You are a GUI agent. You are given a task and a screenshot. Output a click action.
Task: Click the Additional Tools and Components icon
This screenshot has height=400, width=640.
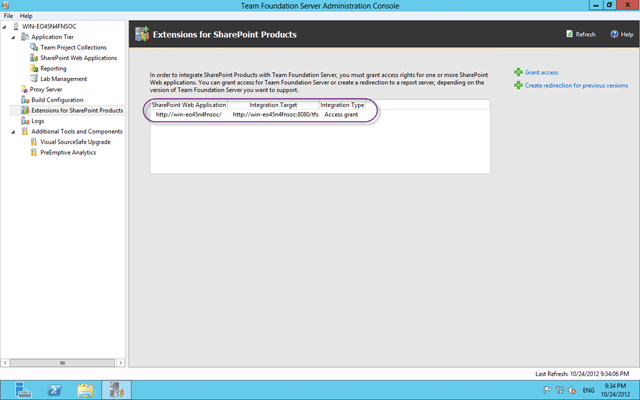click(x=25, y=131)
